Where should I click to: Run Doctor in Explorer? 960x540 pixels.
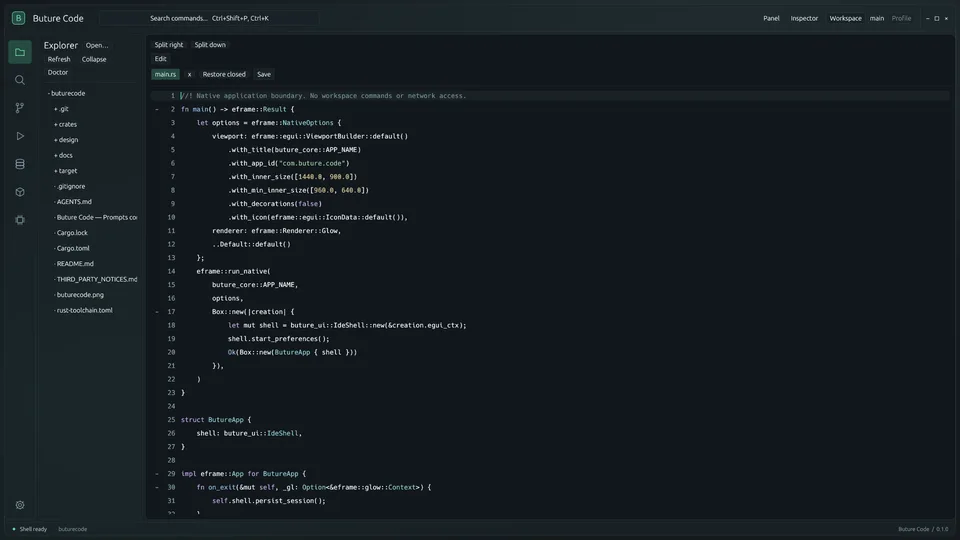click(58, 72)
